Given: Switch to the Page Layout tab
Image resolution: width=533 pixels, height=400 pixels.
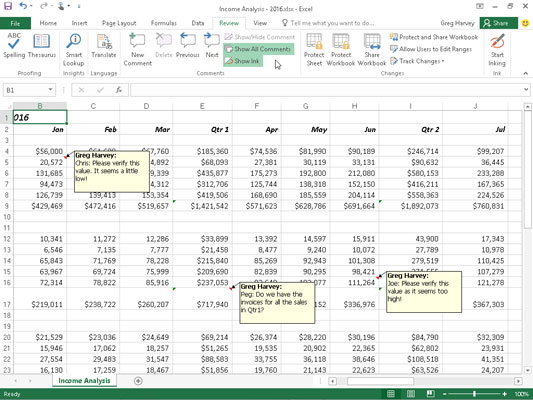Looking at the screenshot, I should [119, 23].
